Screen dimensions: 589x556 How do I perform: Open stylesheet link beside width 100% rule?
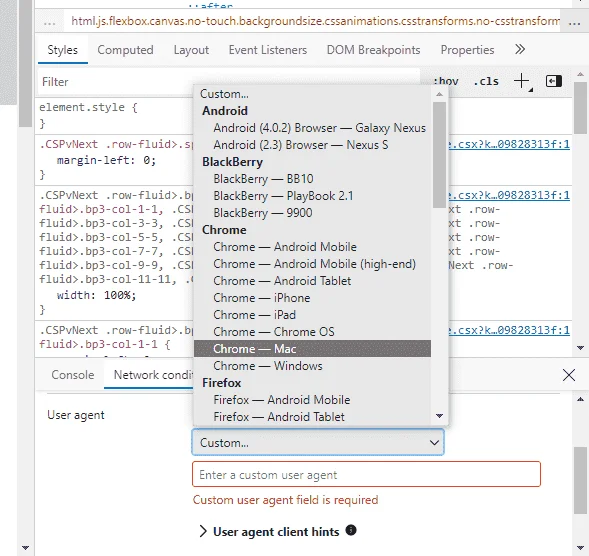click(509, 195)
